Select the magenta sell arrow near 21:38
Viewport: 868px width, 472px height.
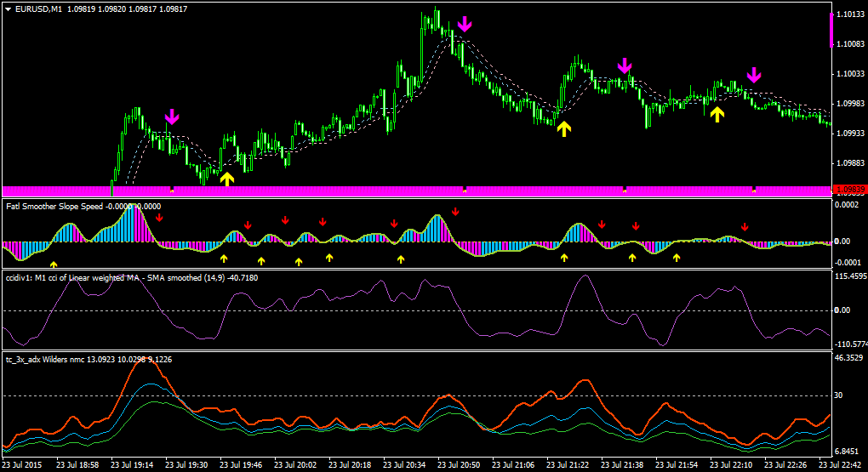(x=625, y=65)
